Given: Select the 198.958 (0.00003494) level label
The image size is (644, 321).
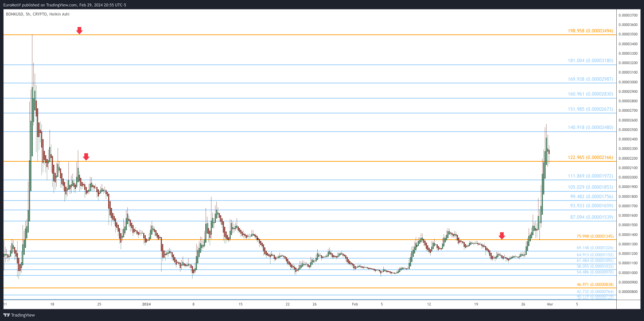Looking at the screenshot, I should pyautogui.click(x=590, y=31).
